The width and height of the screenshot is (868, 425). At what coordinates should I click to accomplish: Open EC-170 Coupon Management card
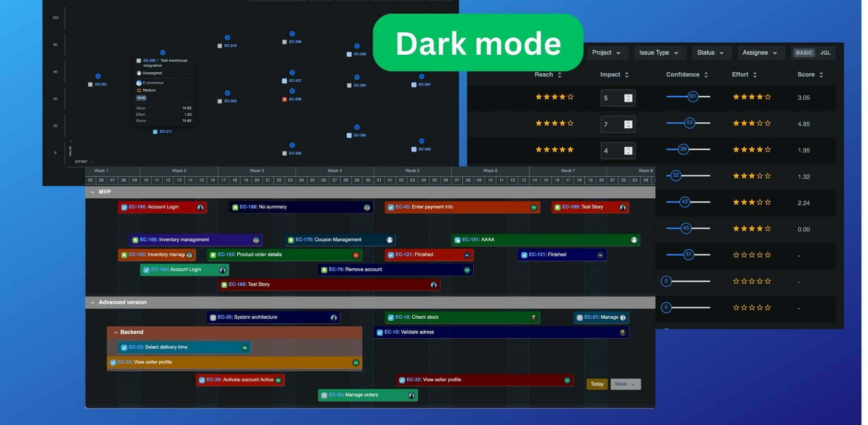340,240
